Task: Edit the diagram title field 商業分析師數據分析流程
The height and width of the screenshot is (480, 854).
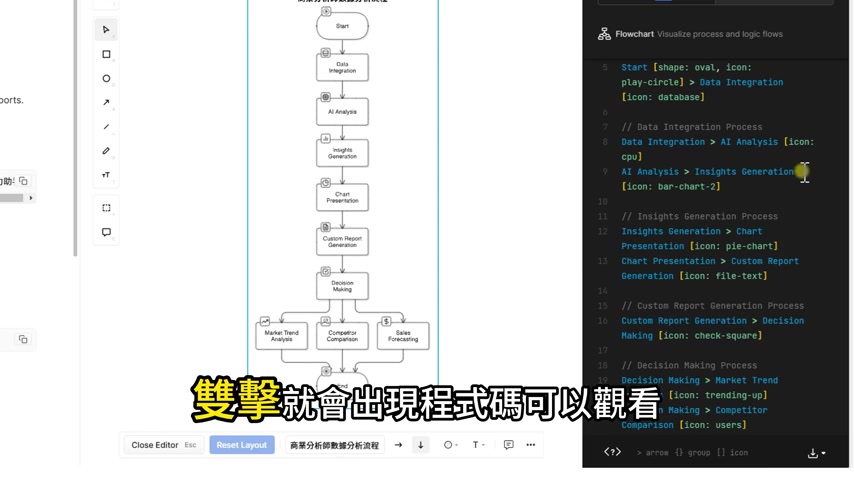Action: click(334, 445)
